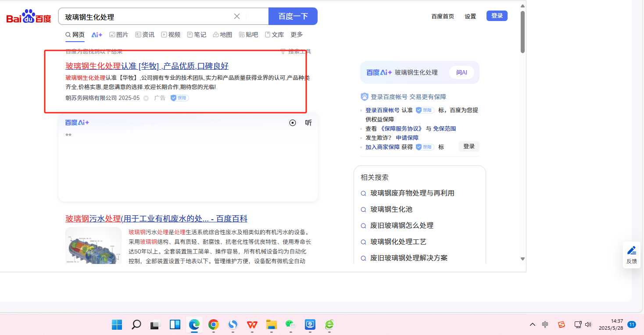The width and height of the screenshot is (644, 335).
Task: Launch WPS Office from the taskbar
Action: [252, 324]
